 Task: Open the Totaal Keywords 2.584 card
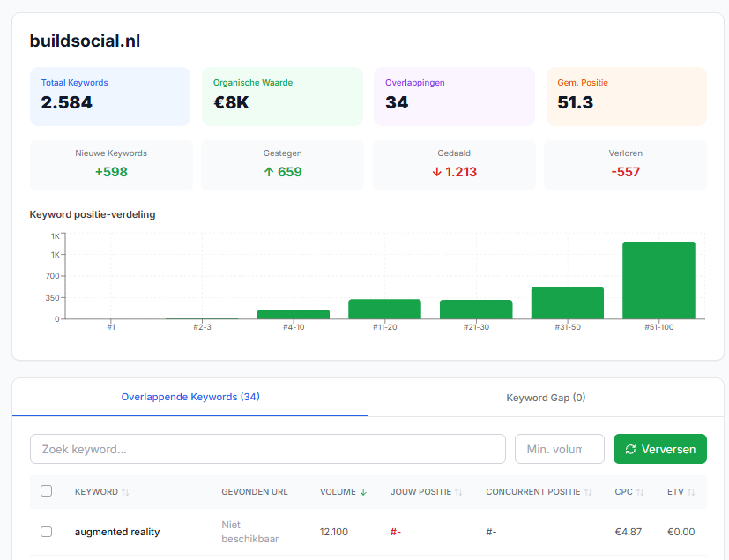pos(110,97)
